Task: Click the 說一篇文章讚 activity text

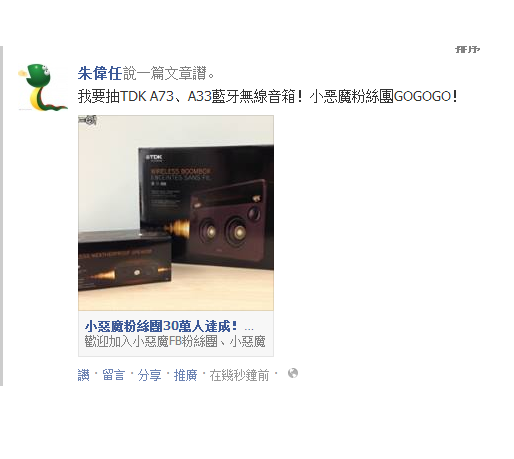Action: [169, 73]
